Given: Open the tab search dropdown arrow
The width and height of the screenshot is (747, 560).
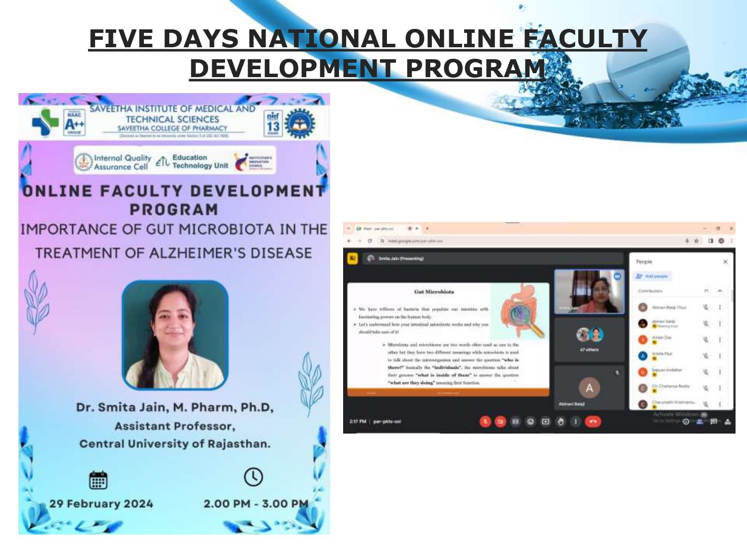Looking at the screenshot, I should 349,228.
